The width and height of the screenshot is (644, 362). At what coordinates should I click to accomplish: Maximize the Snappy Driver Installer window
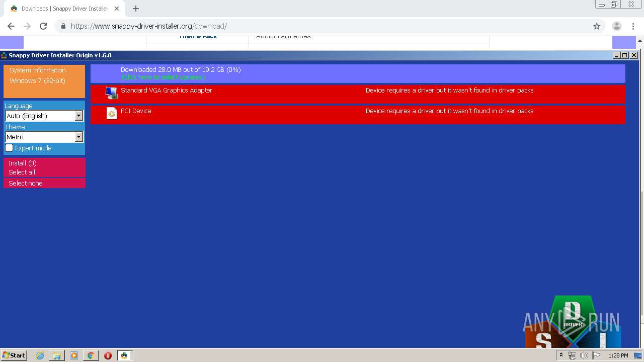point(625,55)
